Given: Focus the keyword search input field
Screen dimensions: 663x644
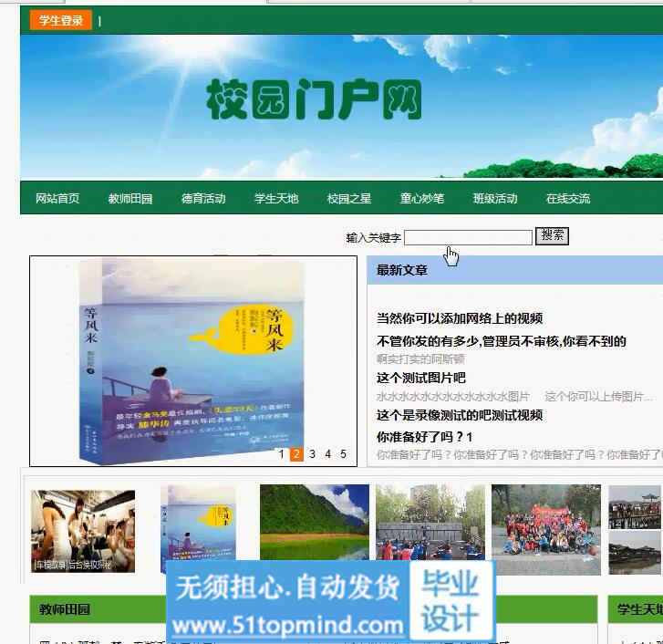Looking at the screenshot, I should (468, 237).
